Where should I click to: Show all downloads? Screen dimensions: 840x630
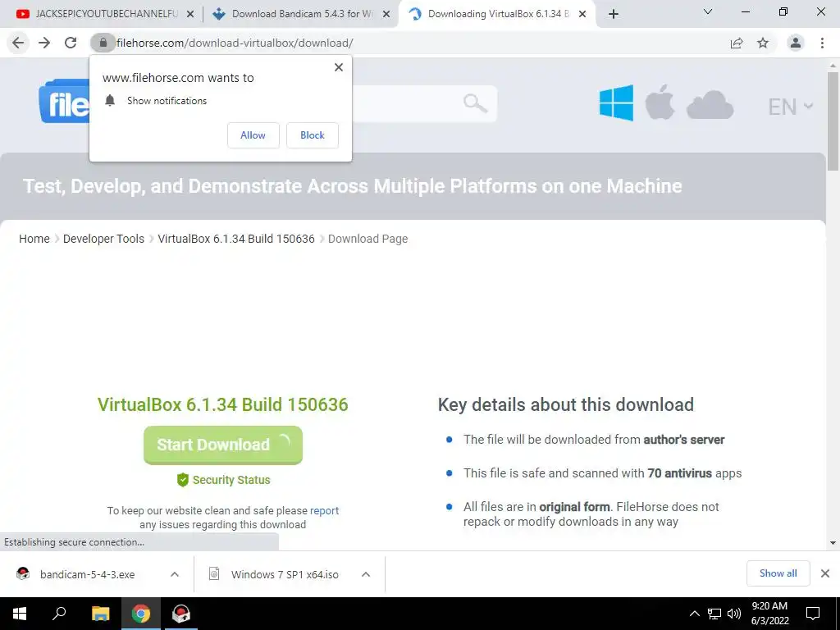pyautogui.click(x=778, y=573)
